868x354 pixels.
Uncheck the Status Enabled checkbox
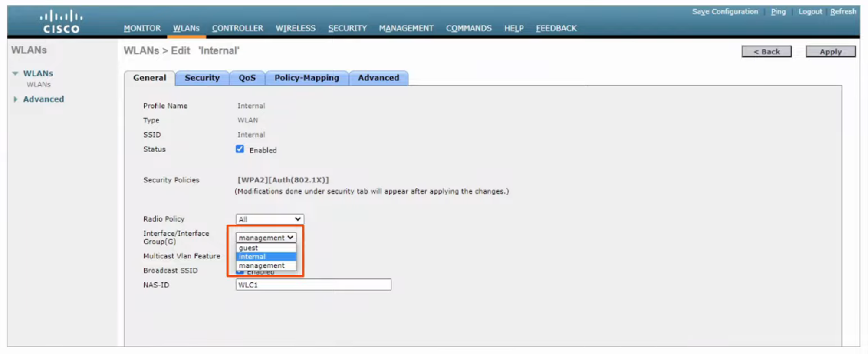click(x=240, y=149)
